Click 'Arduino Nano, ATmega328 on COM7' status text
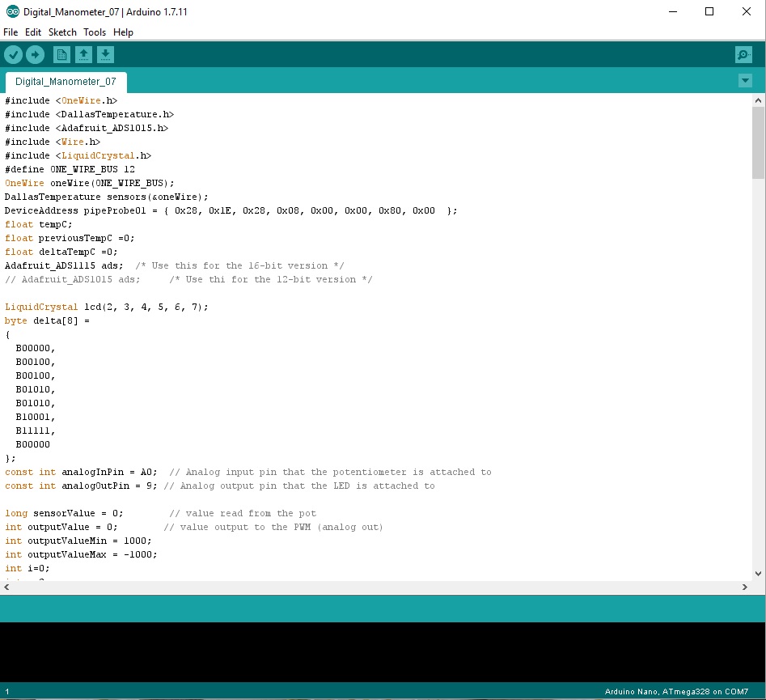 pyautogui.click(x=676, y=691)
